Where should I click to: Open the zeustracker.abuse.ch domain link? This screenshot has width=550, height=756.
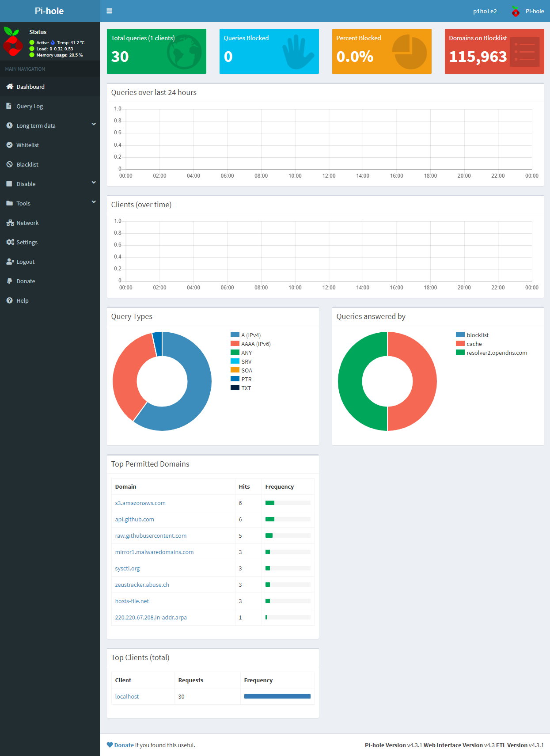coord(142,585)
